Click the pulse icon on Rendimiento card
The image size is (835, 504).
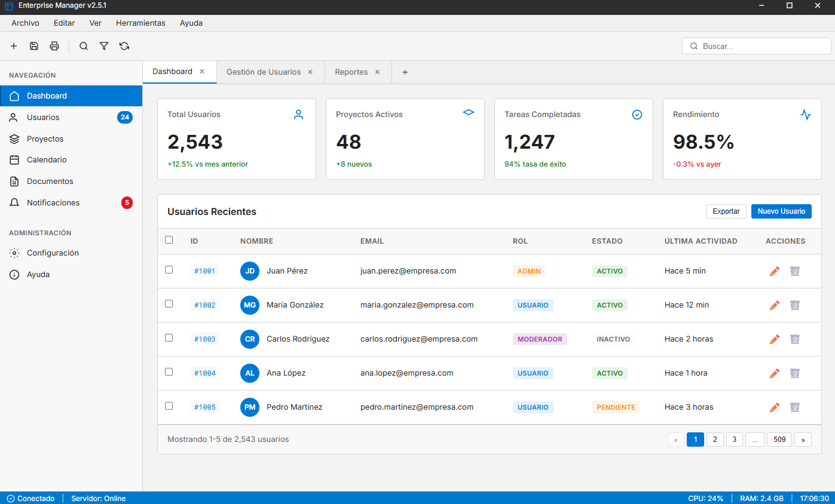click(806, 115)
